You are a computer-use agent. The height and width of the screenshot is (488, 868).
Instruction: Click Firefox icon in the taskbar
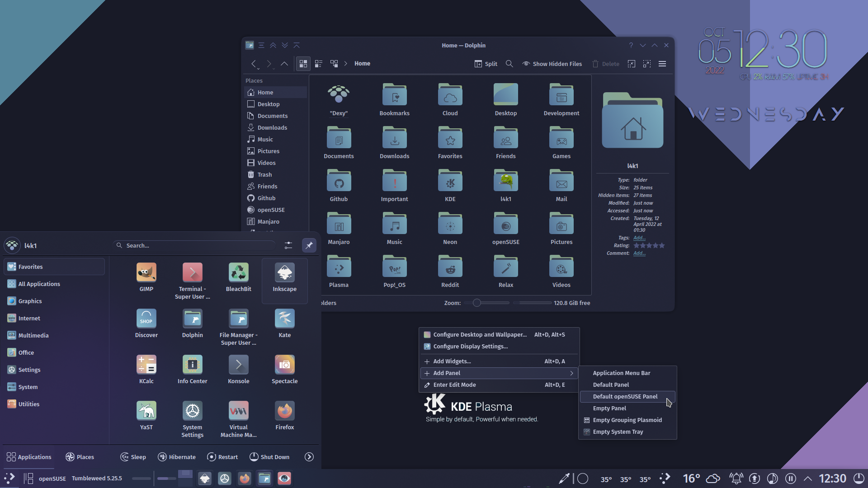pos(245,478)
